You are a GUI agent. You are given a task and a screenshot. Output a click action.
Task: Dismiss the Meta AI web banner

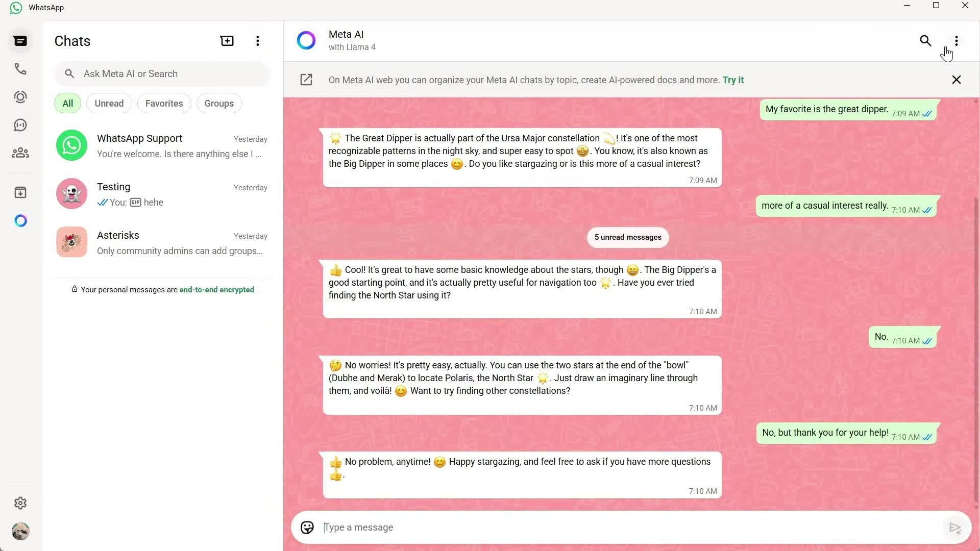tap(956, 80)
